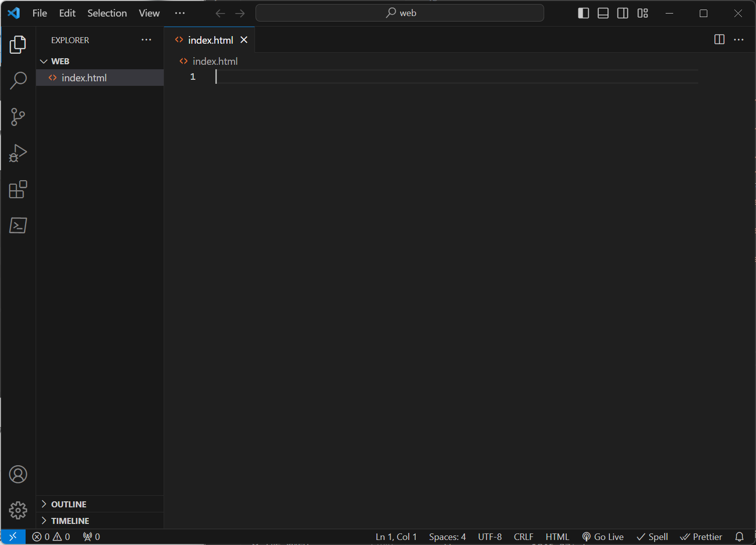Open the Run and Debug view
The height and width of the screenshot is (545, 756).
point(18,153)
